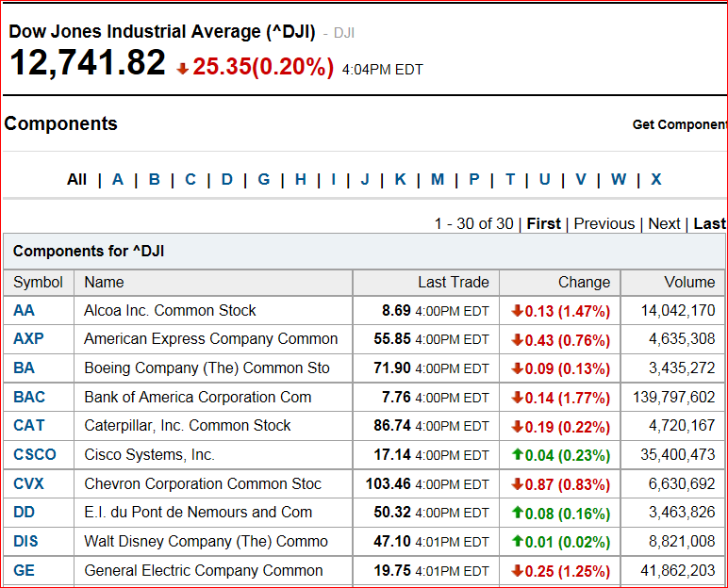Click the 139,797,602 volume value
Screen dimensions: 728x588
673,397
